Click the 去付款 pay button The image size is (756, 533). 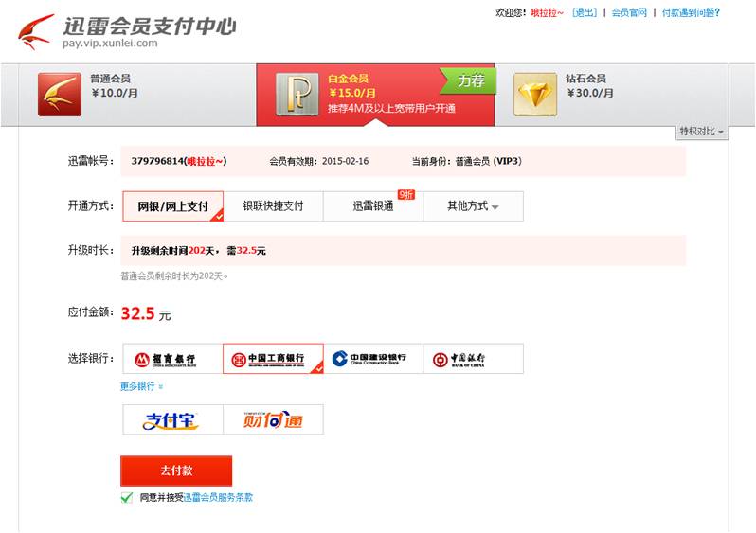click(176, 471)
